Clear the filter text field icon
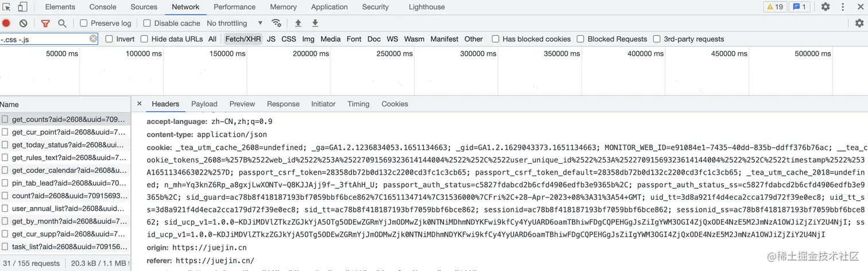This screenshot has height=271, width=868. tap(93, 38)
